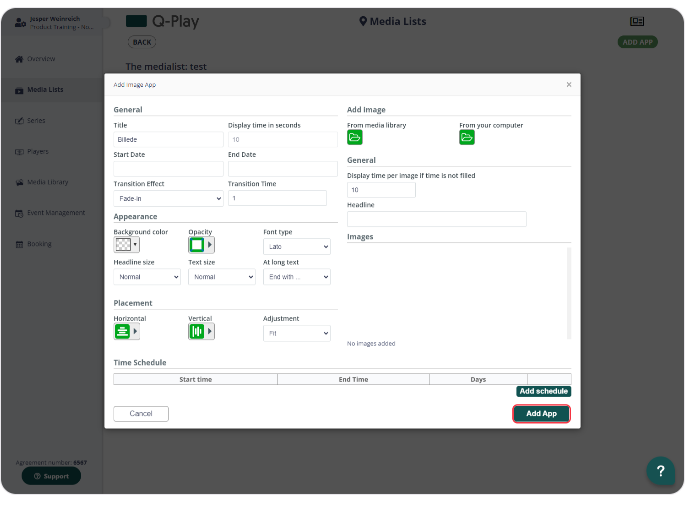Click the Headline input field

(437, 219)
